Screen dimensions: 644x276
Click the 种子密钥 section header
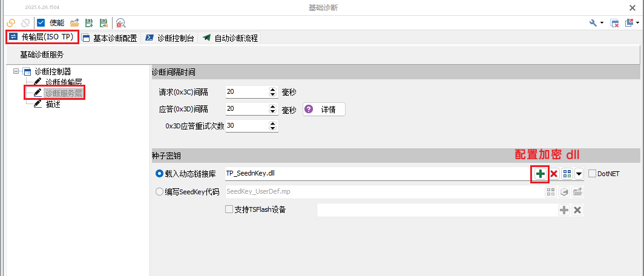[x=395, y=156]
